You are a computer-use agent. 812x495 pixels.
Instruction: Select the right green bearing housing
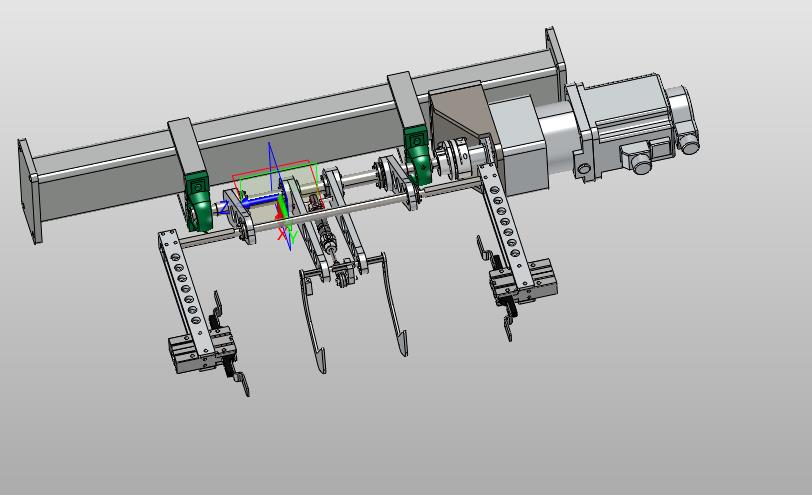pos(418,156)
